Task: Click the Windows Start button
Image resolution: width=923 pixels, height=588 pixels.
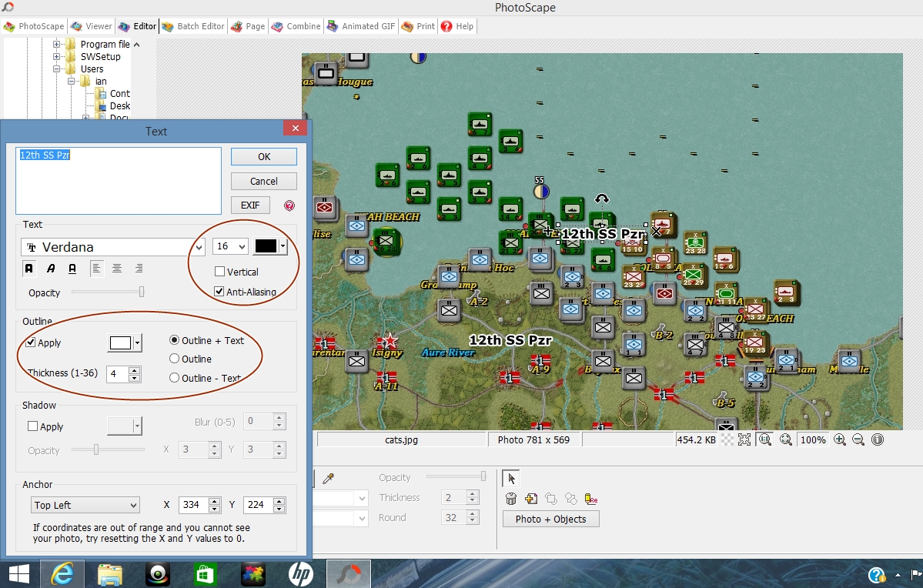Action: pos(18,574)
